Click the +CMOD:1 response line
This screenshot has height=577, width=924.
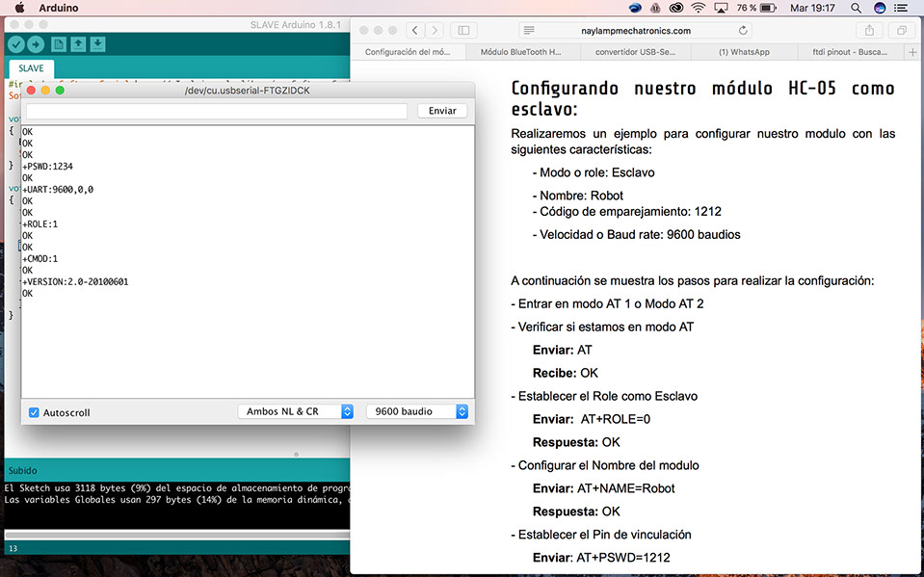coord(40,259)
